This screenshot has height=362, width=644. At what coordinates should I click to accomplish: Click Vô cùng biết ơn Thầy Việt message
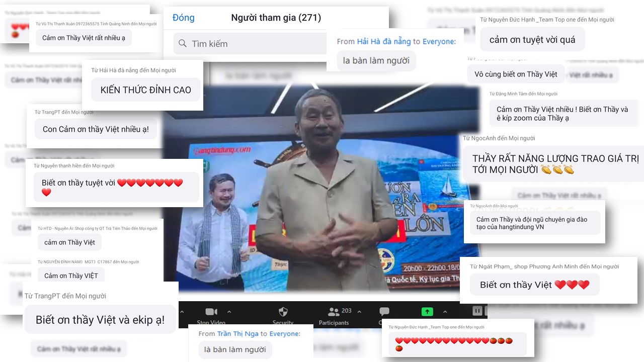(516, 74)
